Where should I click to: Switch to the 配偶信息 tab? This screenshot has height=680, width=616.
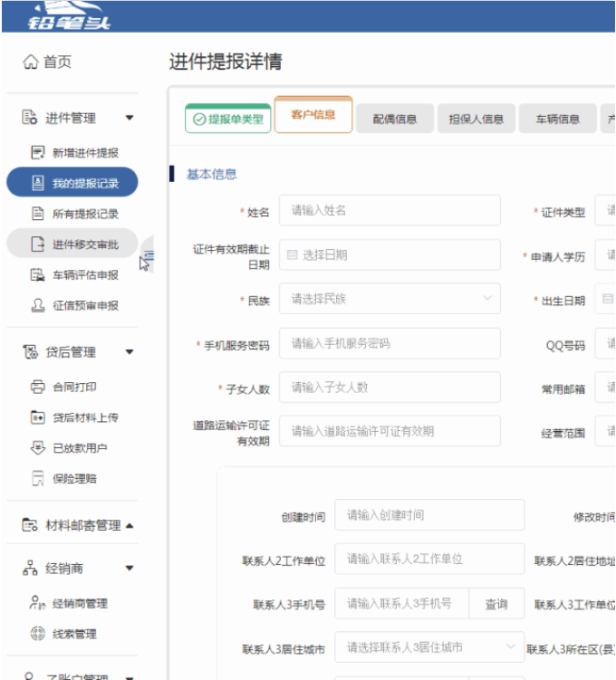point(395,119)
